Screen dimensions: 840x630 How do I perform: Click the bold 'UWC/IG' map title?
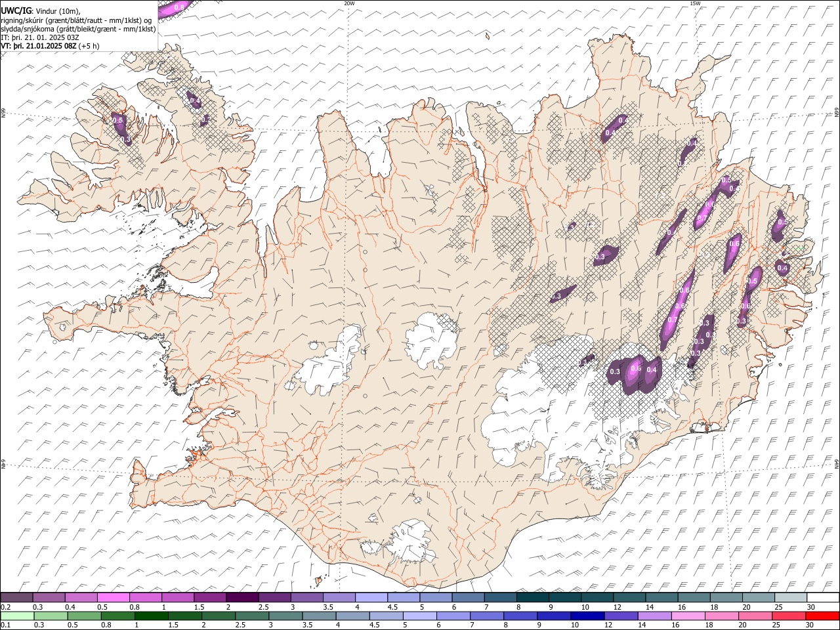click(16, 11)
